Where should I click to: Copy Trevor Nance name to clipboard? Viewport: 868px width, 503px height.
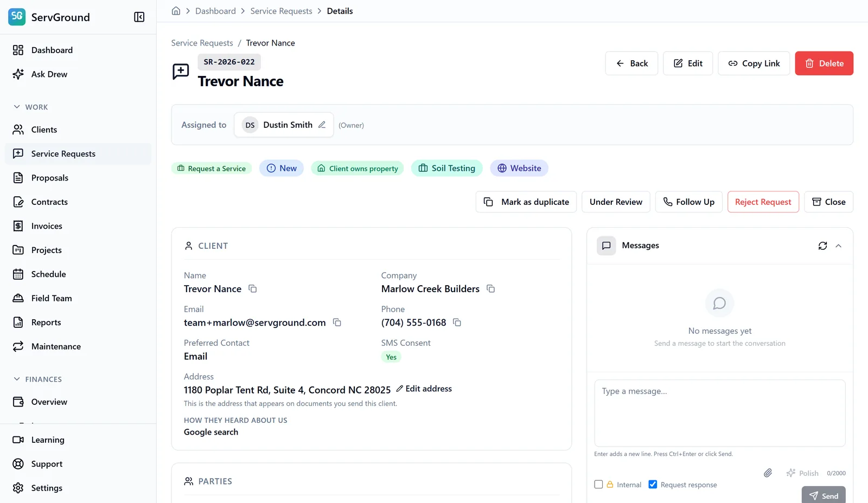[x=253, y=289]
